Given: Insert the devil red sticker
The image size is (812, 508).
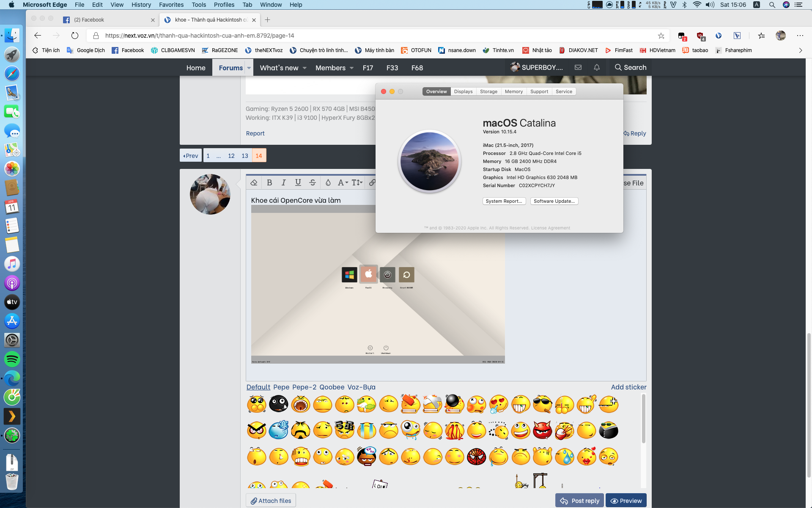Looking at the screenshot, I should click(542, 430).
